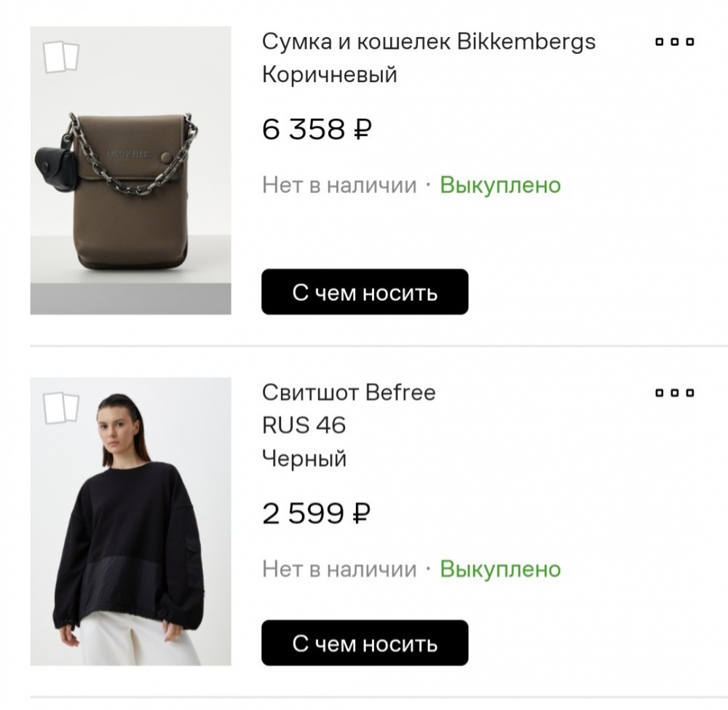Screen dimensions: 728x710
Task: Open the "Свитшот Befree" title link
Action: pyautogui.click(x=348, y=393)
